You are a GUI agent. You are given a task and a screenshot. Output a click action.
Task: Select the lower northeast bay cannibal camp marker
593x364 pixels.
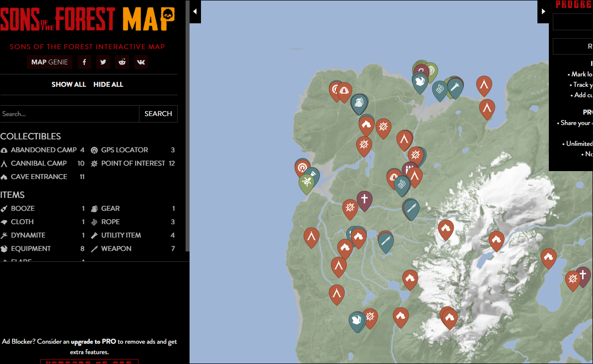coord(487,109)
